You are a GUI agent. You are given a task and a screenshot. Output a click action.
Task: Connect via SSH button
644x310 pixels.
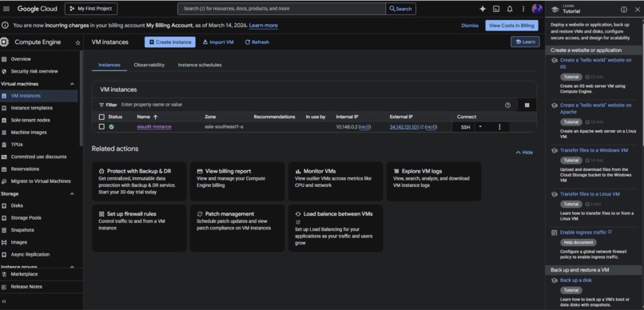[x=465, y=127]
